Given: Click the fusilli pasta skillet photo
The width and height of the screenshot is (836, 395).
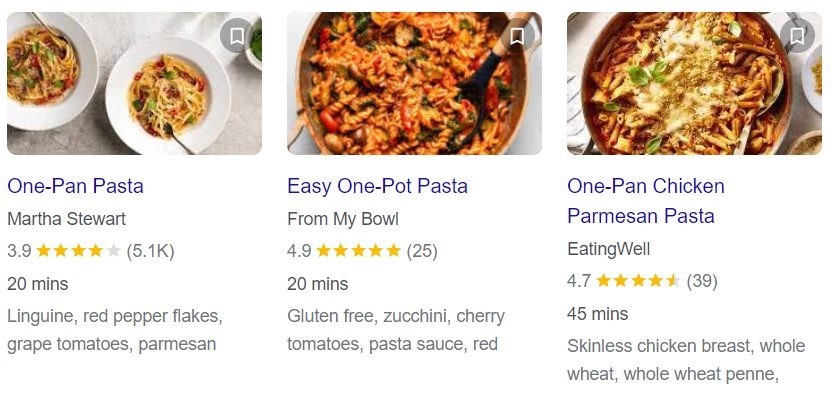Looking at the screenshot, I should coord(414,83).
